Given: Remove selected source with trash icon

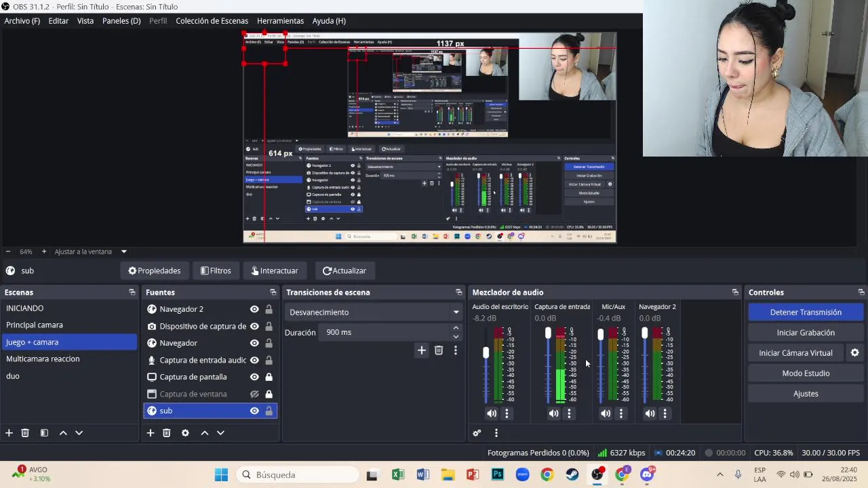Looking at the screenshot, I should coord(167,433).
